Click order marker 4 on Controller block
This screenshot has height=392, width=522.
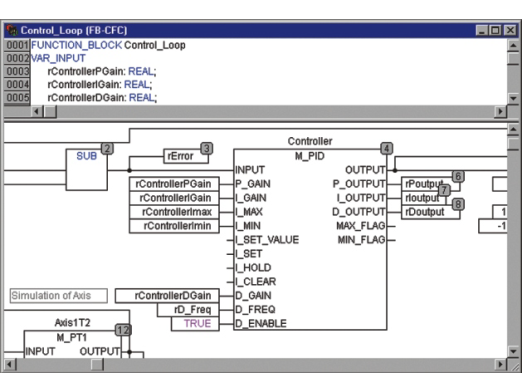coord(386,148)
